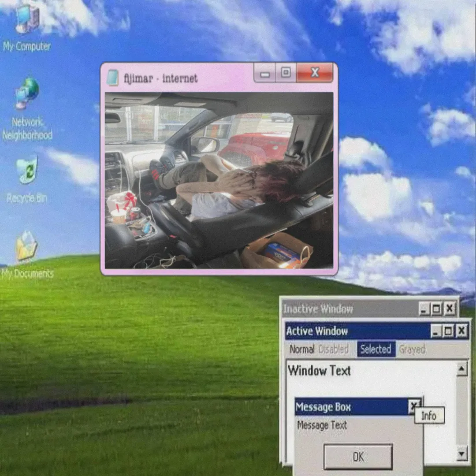This screenshot has width=476, height=476.
Task: Close the fijimar - internet window
Action: [315, 73]
